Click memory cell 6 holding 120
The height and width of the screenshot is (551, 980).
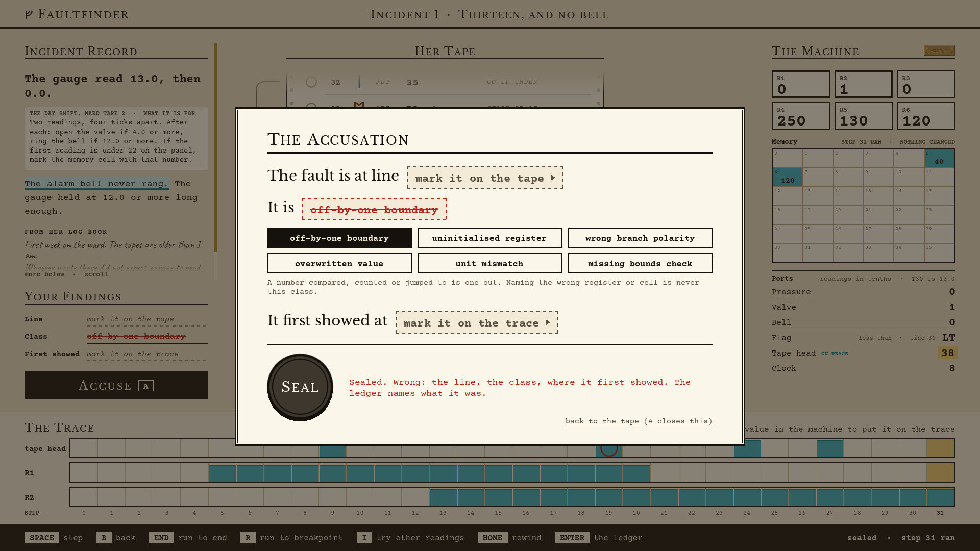point(788,178)
